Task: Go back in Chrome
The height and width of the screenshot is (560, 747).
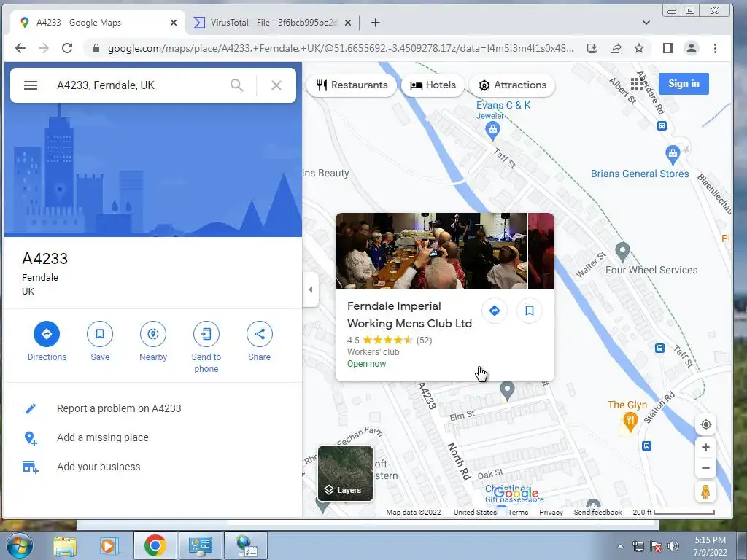Action: [20, 48]
